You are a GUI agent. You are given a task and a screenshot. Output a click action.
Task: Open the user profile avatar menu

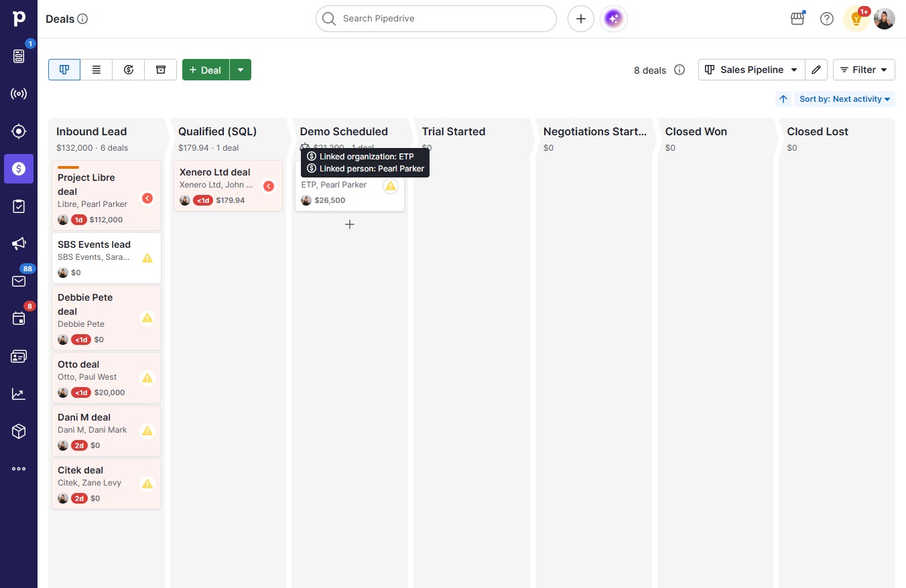click(885, 19)
